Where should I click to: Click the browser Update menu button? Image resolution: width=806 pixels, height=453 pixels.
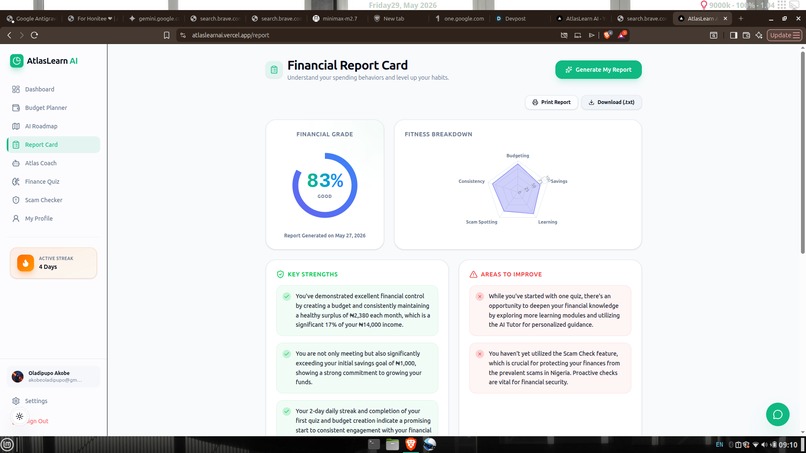(x=784, y=35)
